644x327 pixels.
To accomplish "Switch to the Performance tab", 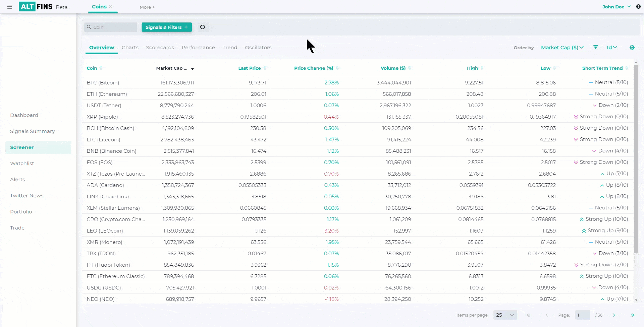I will coord(198,48).
